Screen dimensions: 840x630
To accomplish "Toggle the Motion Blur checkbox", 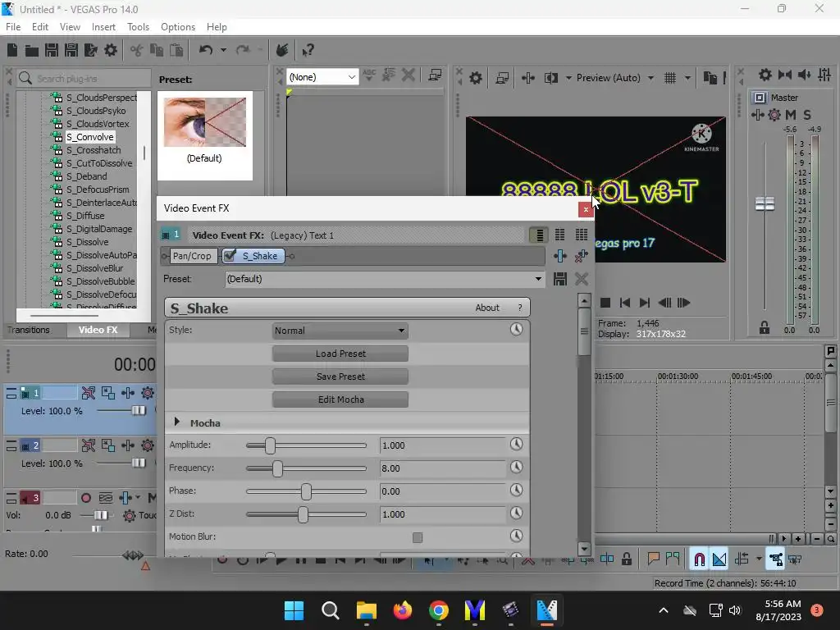I will (x=418, y=537).
